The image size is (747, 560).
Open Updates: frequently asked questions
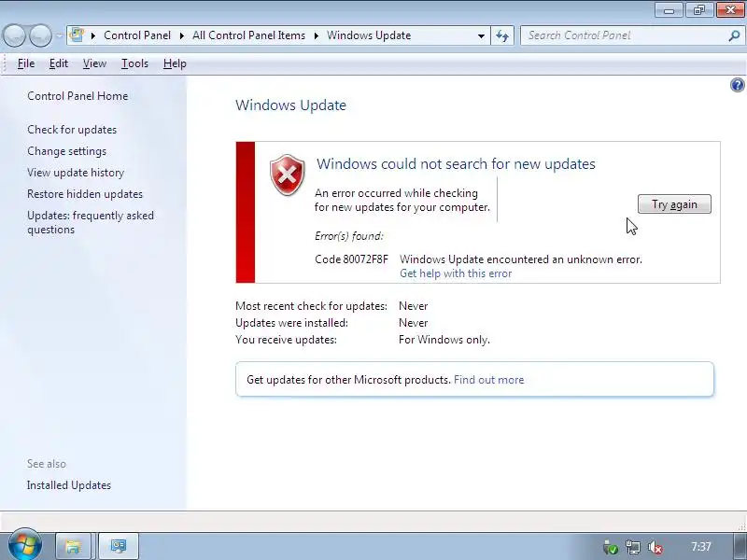(x=91, y=222)
